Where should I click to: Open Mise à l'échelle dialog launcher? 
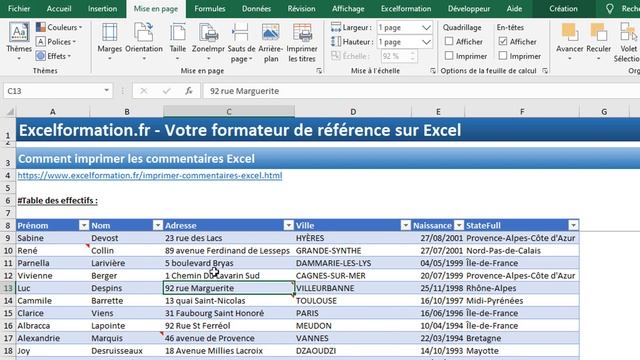[432, 71]
